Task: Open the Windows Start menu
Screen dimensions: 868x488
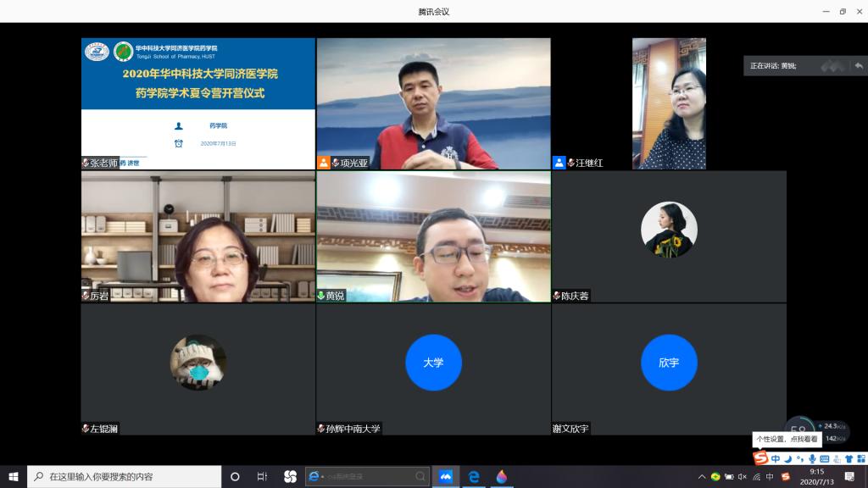Action: (x=14, y=477)
